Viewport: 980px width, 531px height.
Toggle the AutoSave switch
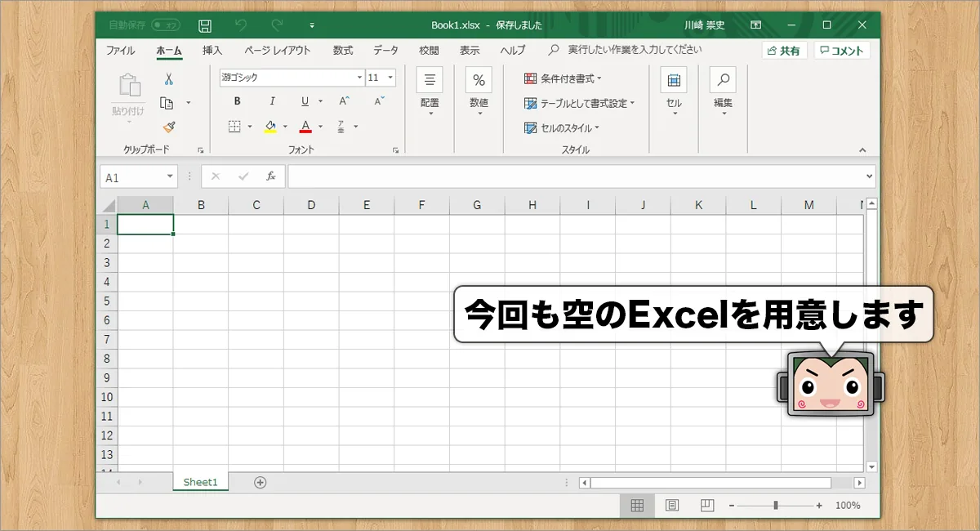(x=165, y=25)
